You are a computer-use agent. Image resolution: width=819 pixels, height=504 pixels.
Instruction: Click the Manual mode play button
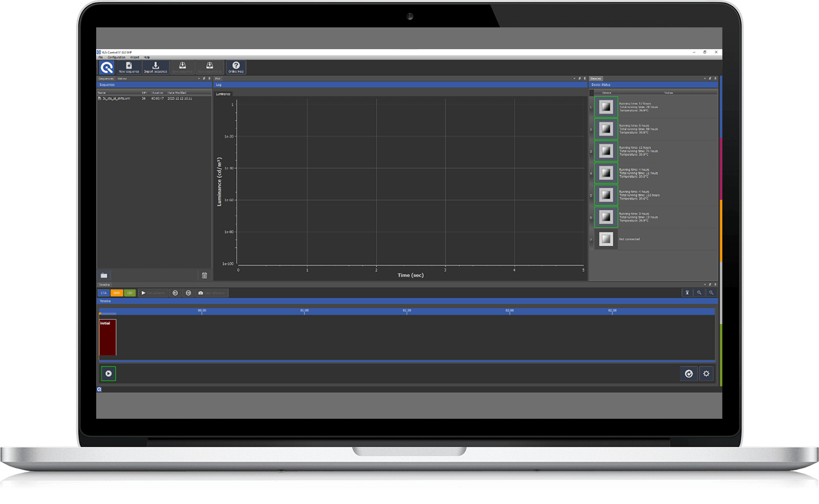point(153,293)
